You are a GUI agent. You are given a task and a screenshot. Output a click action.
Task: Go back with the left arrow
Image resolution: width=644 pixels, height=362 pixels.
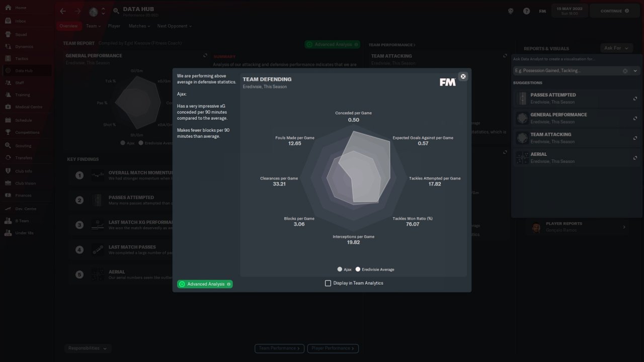coord(63,11)
